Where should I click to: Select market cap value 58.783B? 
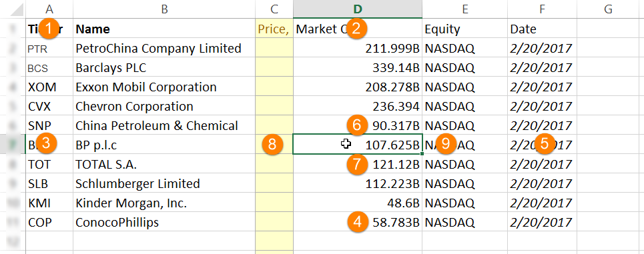coord(358,222)
